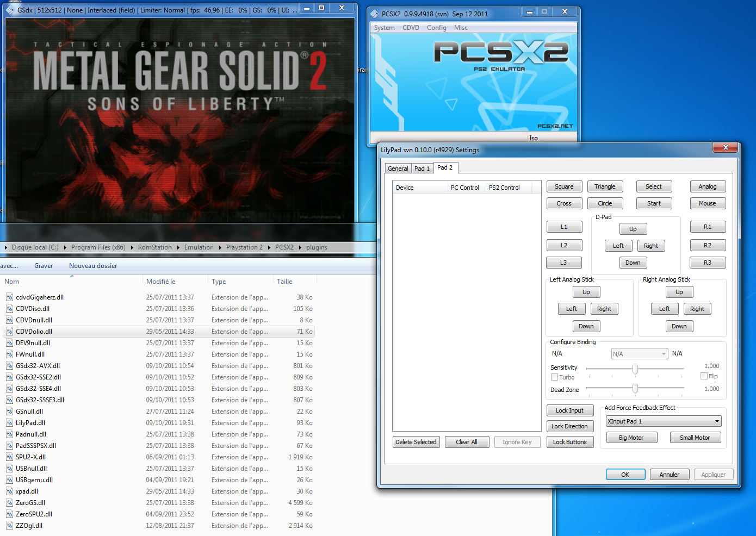
Task: Click the Dead Zone slider thumb
Action: pos(635,389)
